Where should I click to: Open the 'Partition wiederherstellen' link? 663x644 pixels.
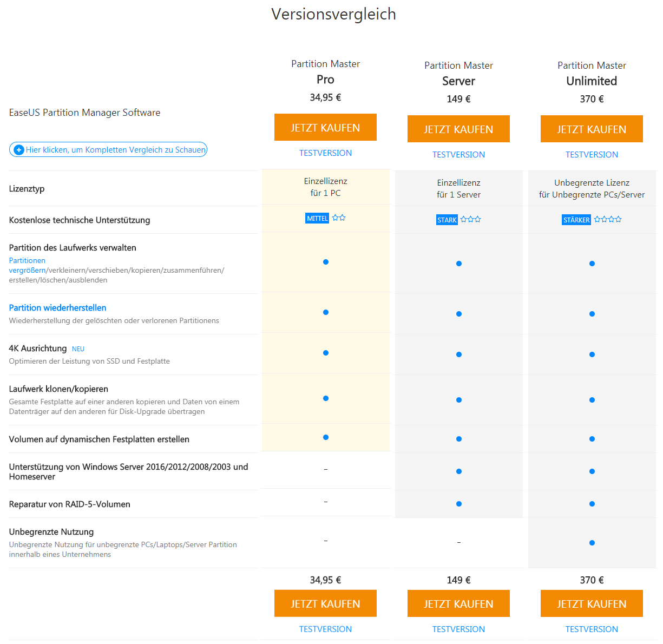click(57, 308)
